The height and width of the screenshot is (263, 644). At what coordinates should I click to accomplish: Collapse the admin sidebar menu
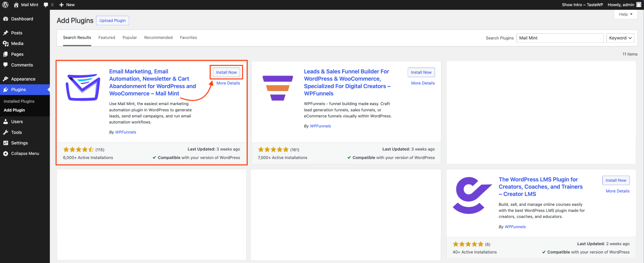25,154
